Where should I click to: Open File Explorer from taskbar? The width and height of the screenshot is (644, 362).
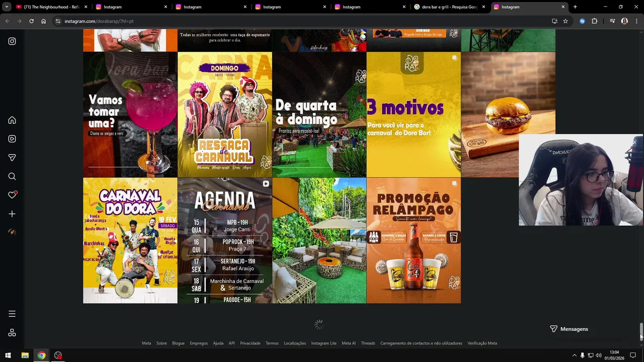25,355
